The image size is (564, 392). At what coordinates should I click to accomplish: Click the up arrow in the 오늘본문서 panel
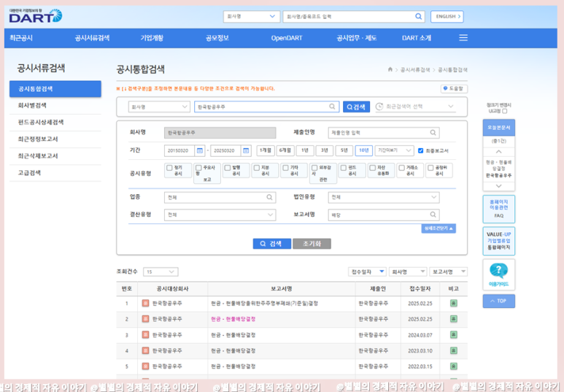pos(498,152)
